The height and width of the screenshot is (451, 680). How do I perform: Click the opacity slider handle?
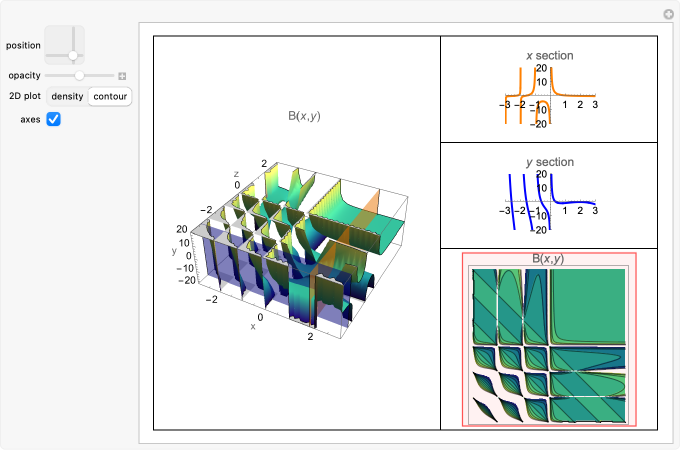(79, 75)
